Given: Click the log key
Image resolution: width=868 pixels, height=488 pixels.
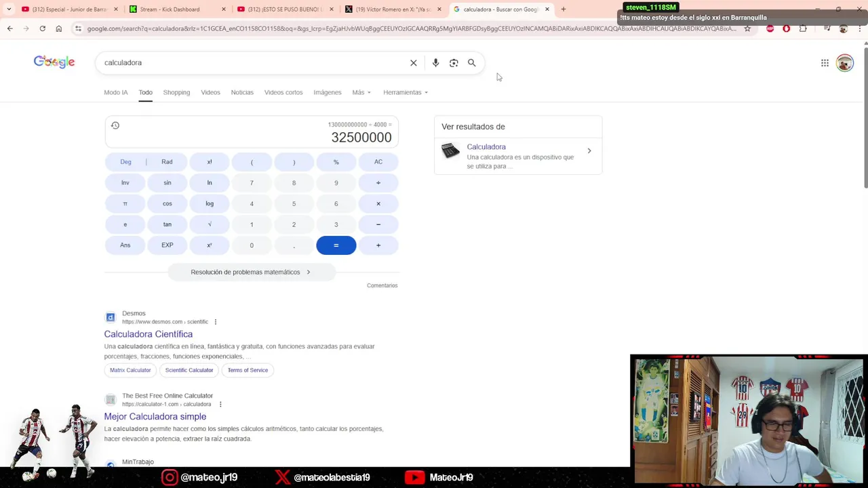Looking at the screenshot, I should (210, 204).
